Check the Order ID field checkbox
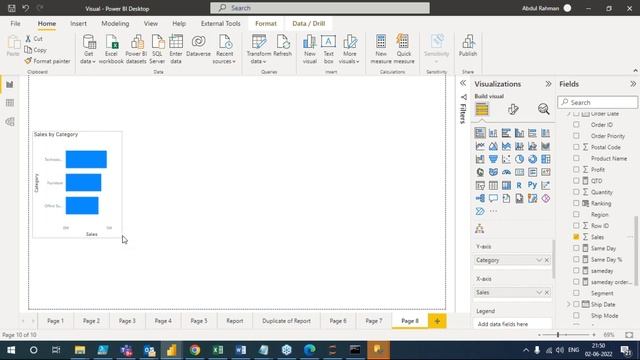The image size is (640, 360). [x=576, y=124]
